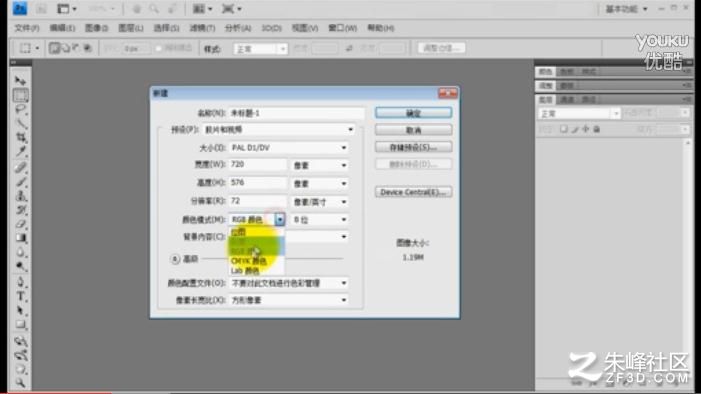Click the name field containing 未标题-1
701x394 pixels.
[296, 113]
